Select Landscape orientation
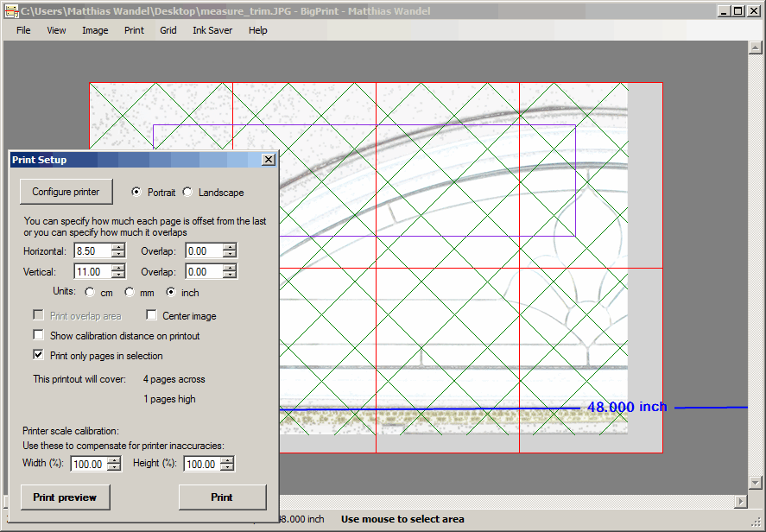This screenshot has height=532, width=766. pos(188,193)
